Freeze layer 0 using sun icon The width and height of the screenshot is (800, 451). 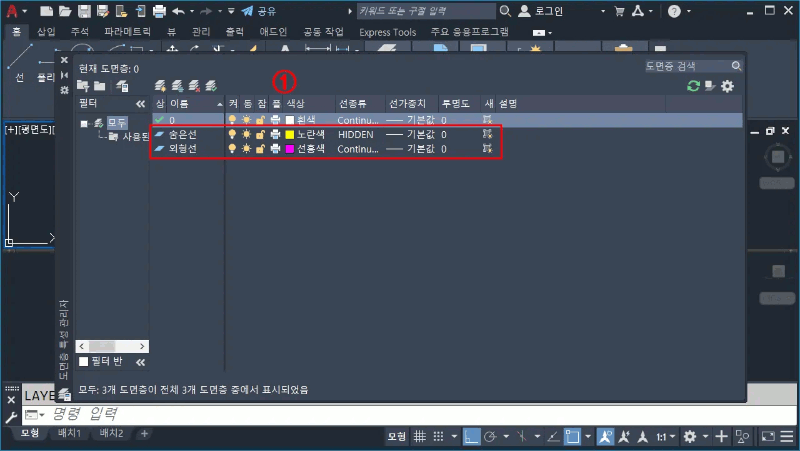coord(246,119)
